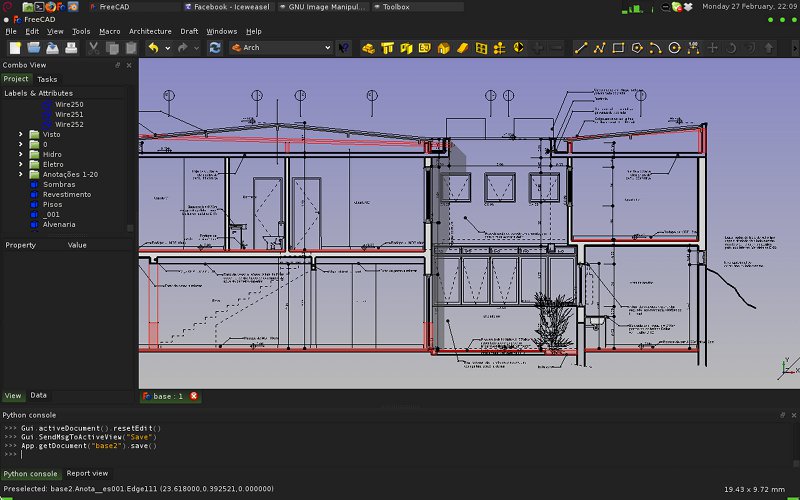
Task: Click the grey Redo arrow icon
Action: [183, 48]
